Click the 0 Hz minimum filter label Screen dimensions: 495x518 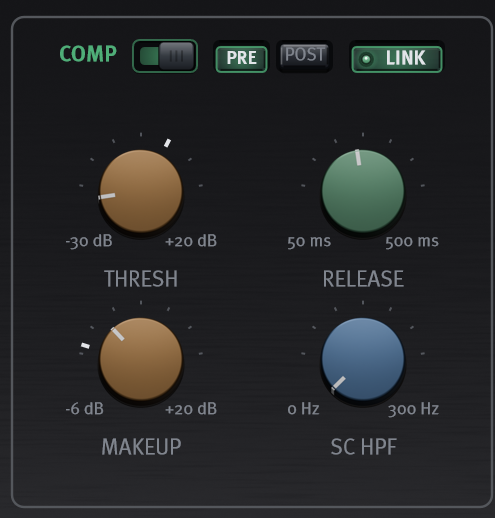tap(303, 409)
